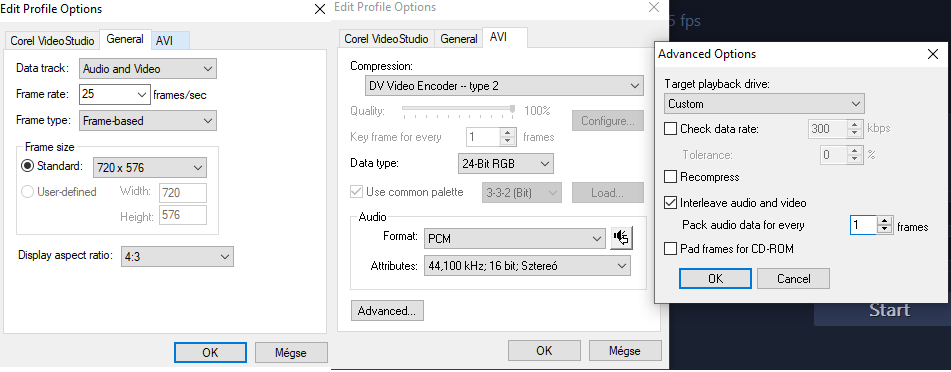Increase the pack audio frames stepper
Screen dimensions: 951x372
885,222
